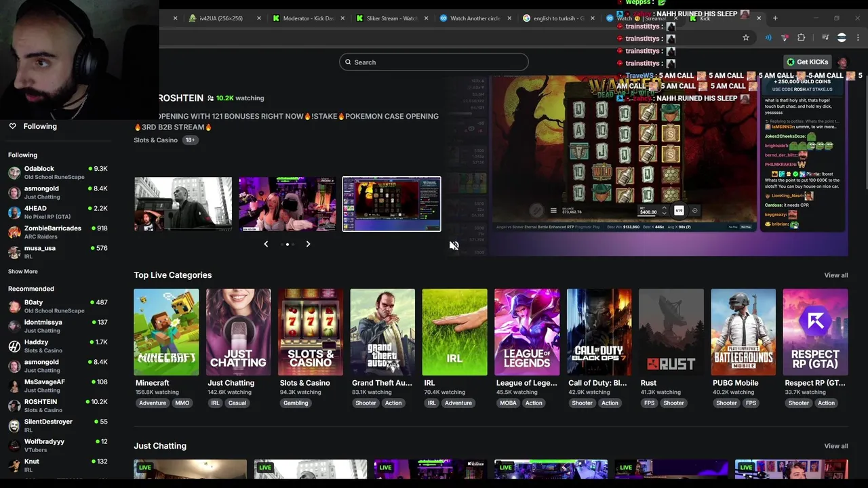Open the IRL category card
Viewport: 868px width, 488px height.
point(455,332)
